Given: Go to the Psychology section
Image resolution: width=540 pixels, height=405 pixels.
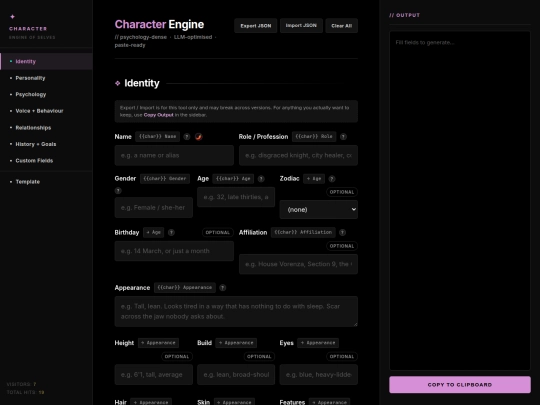Looking at the screenshot, I should 46,94.
